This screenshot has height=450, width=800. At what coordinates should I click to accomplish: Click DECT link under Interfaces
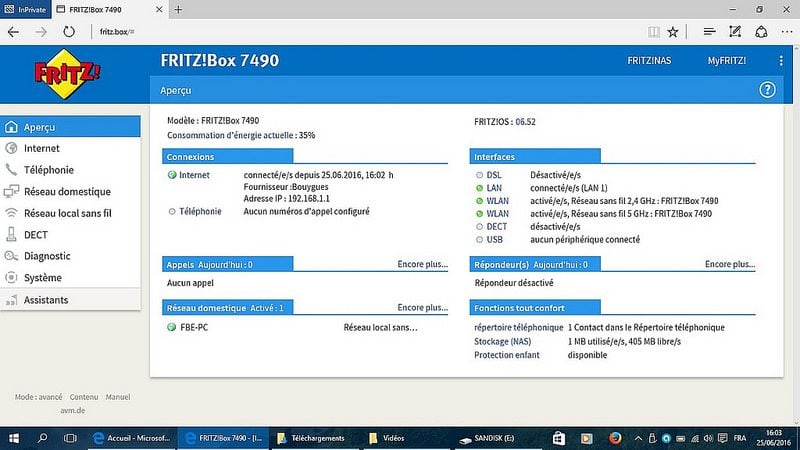pyautogui.click(x=496, y=227)
